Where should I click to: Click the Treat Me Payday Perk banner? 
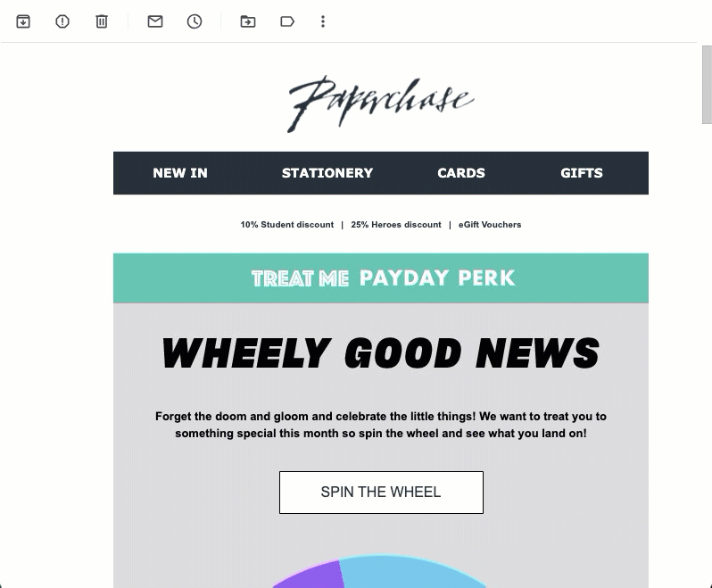(x=381, y=278)
